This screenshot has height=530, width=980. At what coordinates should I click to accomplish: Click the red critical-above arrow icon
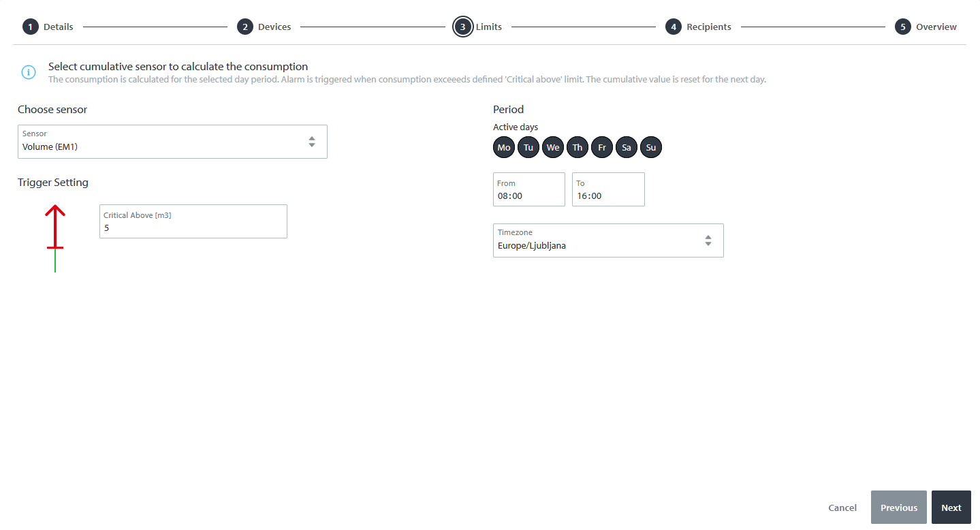pos(55,228)
